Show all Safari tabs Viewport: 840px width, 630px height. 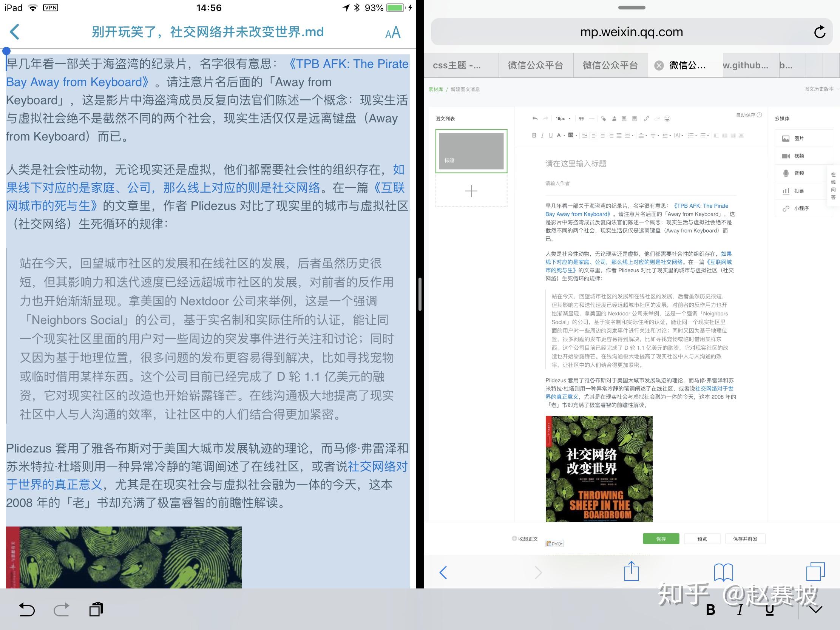[x=815, y=571]
